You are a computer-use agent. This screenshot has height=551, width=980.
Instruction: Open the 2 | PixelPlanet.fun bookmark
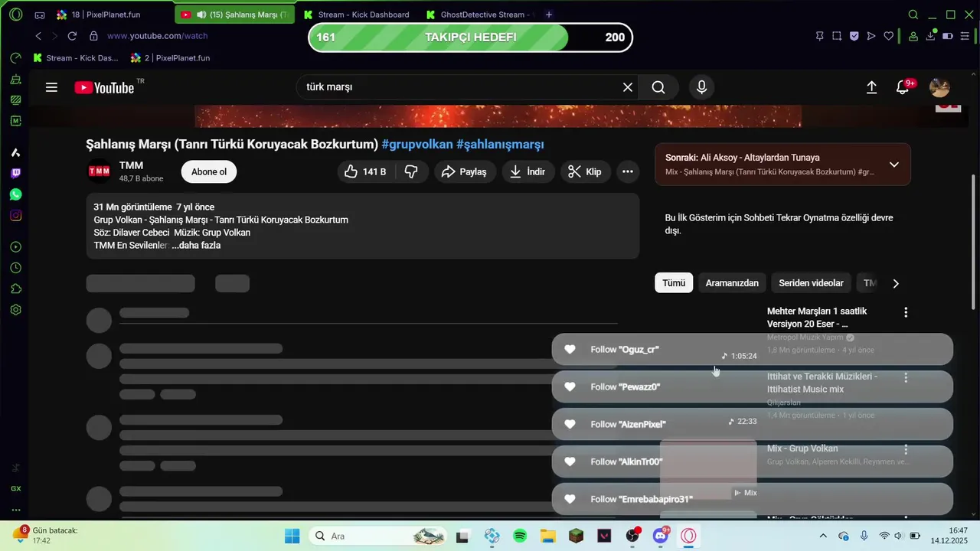[x=170, y=57]
